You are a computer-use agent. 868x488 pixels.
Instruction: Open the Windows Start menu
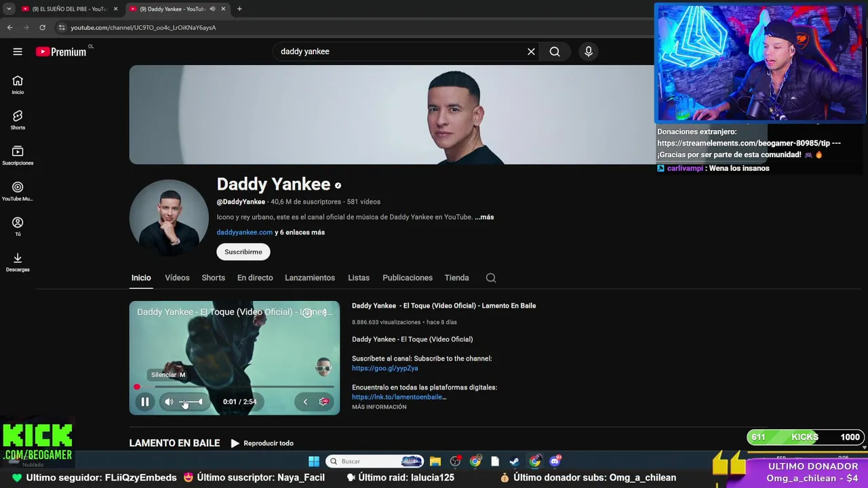point(313,462)
